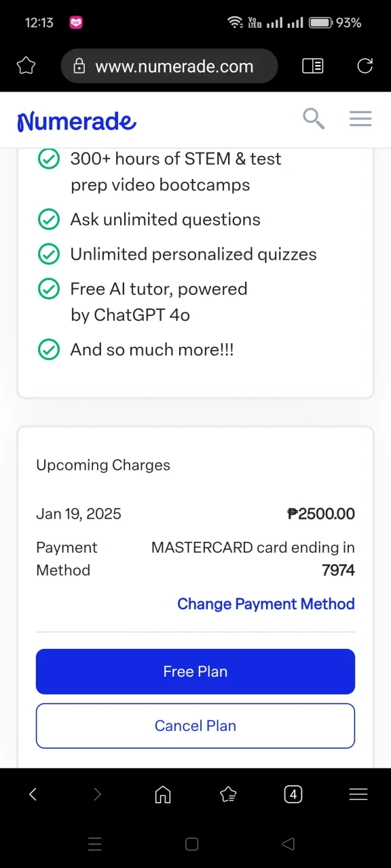
Task: Open browser main menu in bottom bar
Action: [x=358, y=794]
